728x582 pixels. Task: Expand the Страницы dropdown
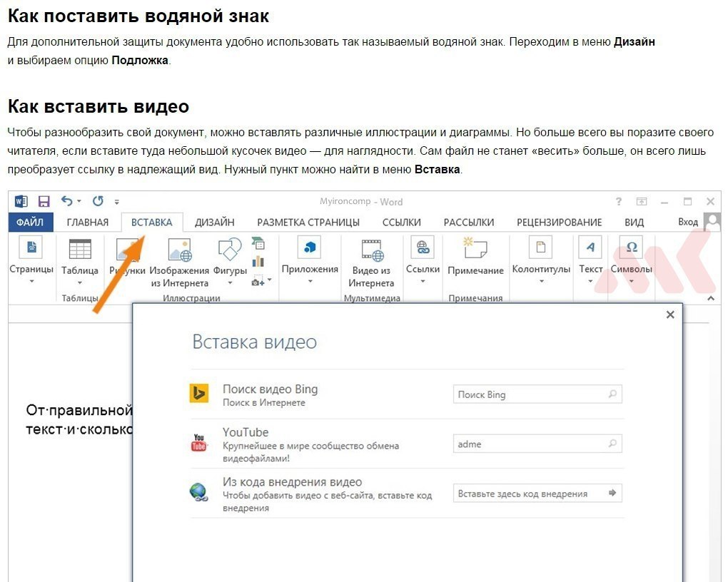pyautogui.click(x=31, y=281)
